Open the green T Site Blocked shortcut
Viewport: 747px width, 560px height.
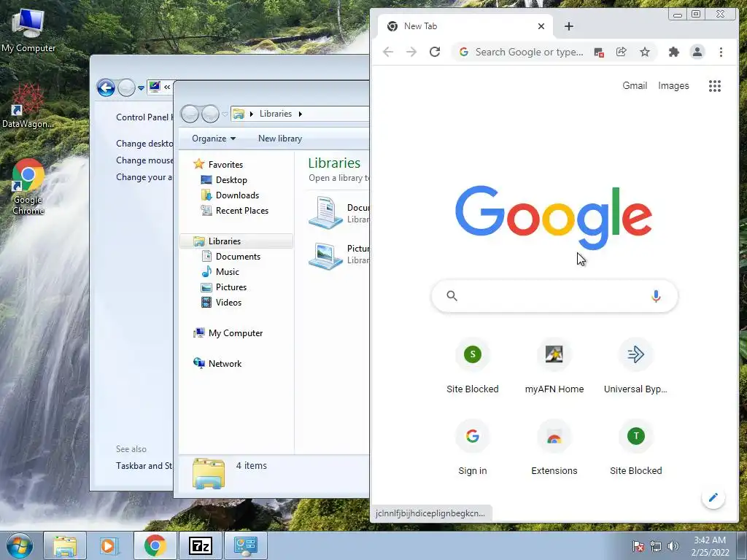click(635, 448)
